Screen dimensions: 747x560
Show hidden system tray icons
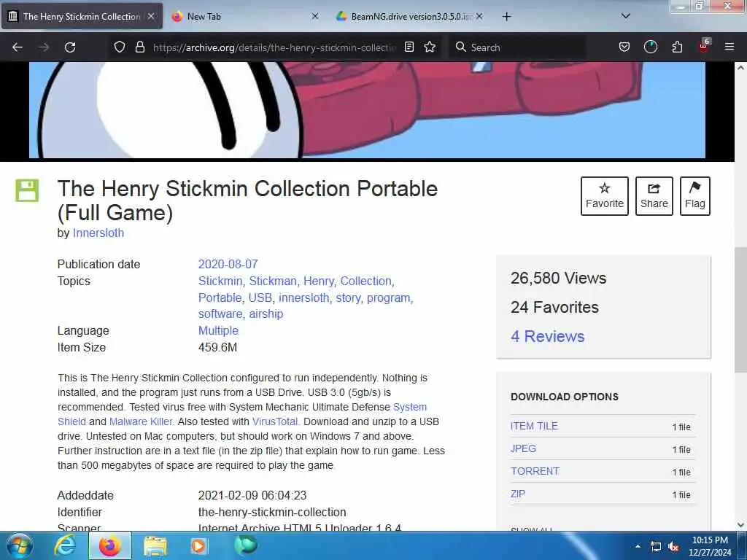(x=638, y=547)
